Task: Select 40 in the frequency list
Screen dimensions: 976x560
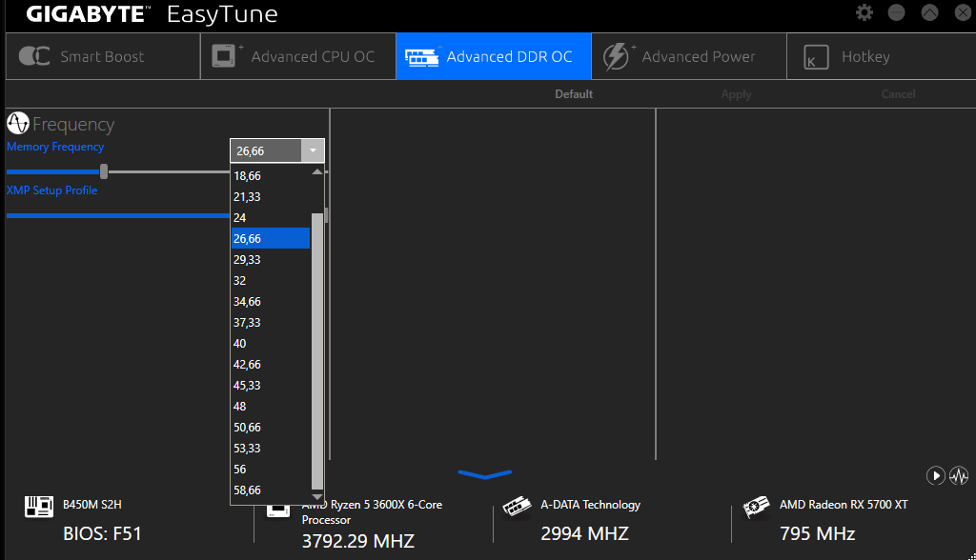Action: pyautogui.click(x=271, y=344)
